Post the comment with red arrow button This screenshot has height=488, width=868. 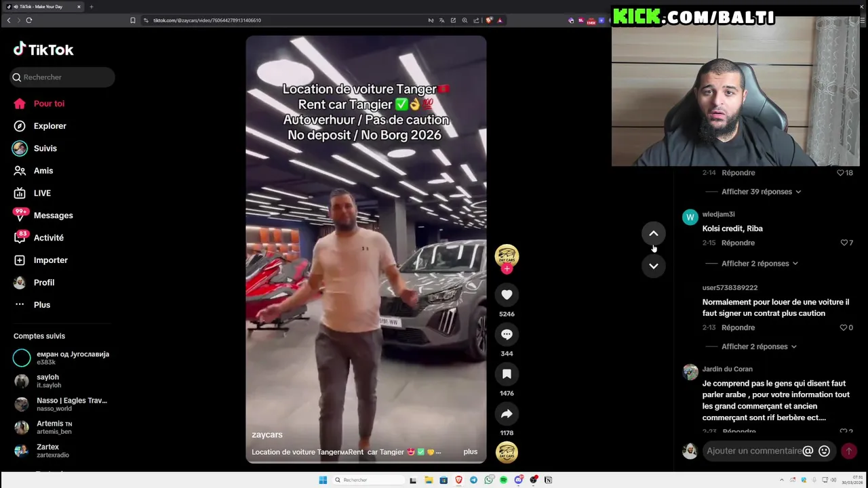coord(848,451)
